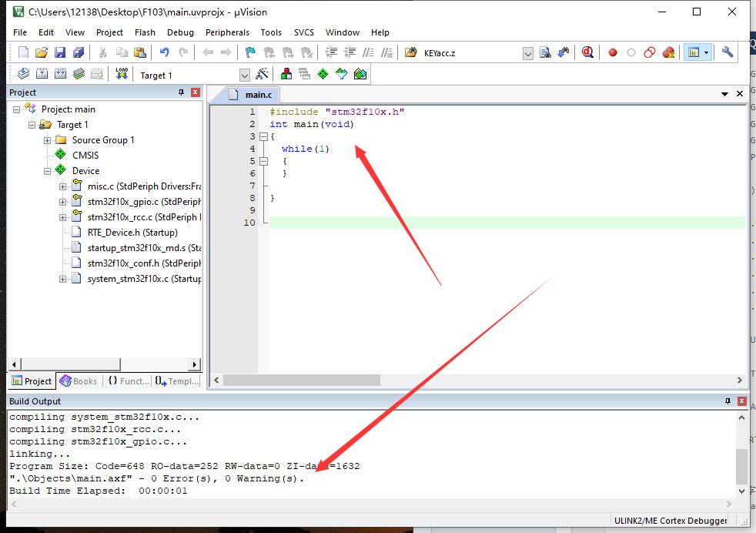Click the Undo arrow icon
Screen dimensions: 756x533
click(x=165, y=52)
